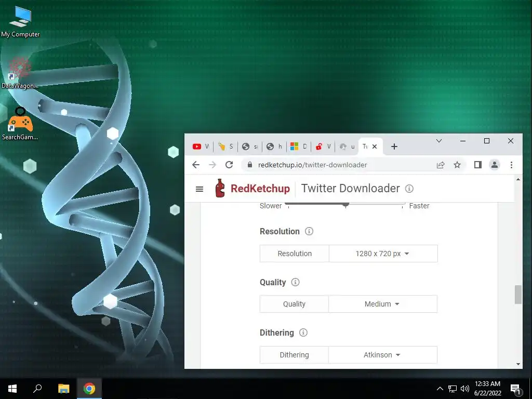Open taskbar search
This screenshot has height=399, width=532.
pos(37,389)
